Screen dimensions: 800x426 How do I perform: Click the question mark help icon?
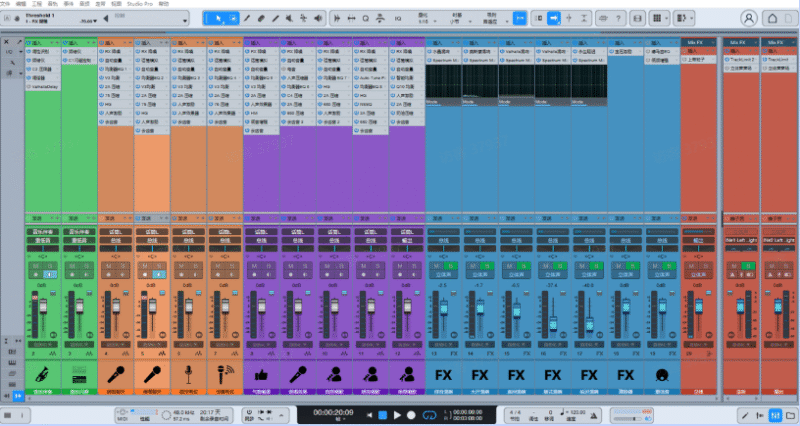click(618, 18)
